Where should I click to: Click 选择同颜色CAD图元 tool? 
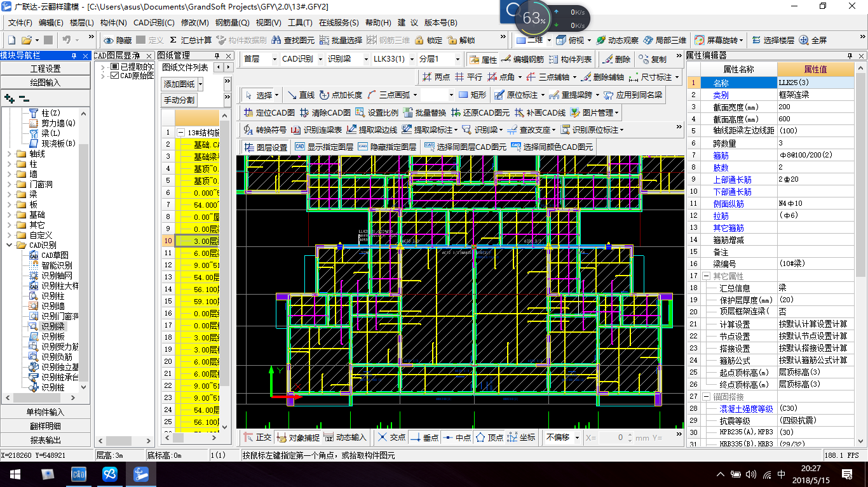(552, 147)
